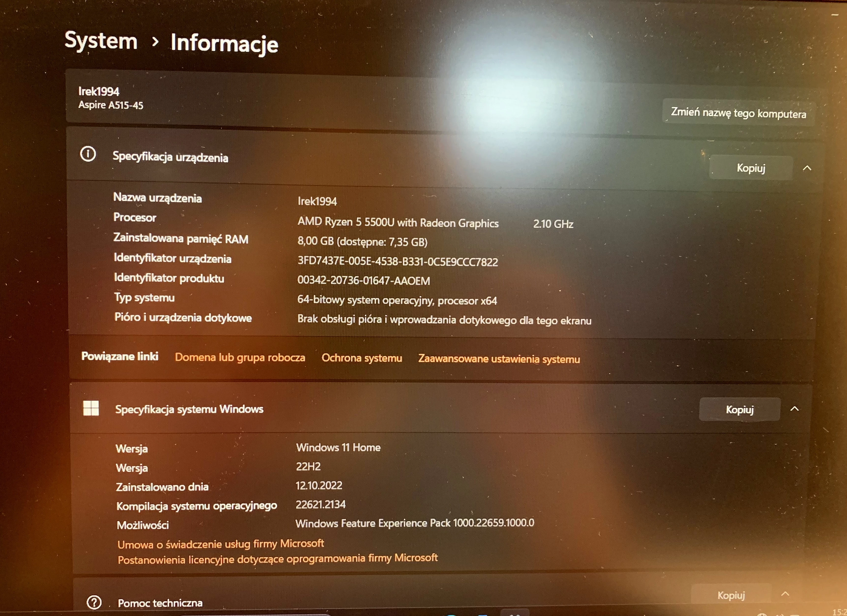Screen dimensions: 847x616
Task: Click the Zainstalowana pamięć RAM label
Action: click(181, 238)
